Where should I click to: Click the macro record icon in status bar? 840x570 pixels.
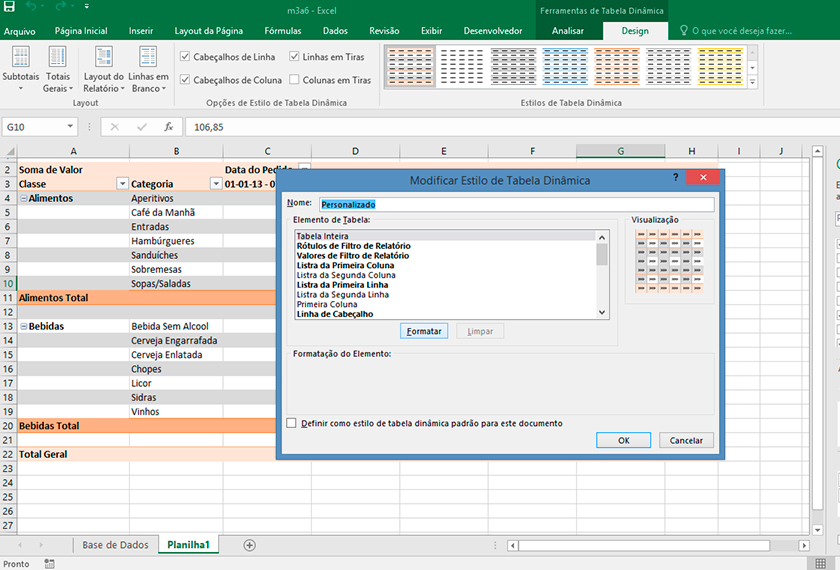(x=49, y=564)
